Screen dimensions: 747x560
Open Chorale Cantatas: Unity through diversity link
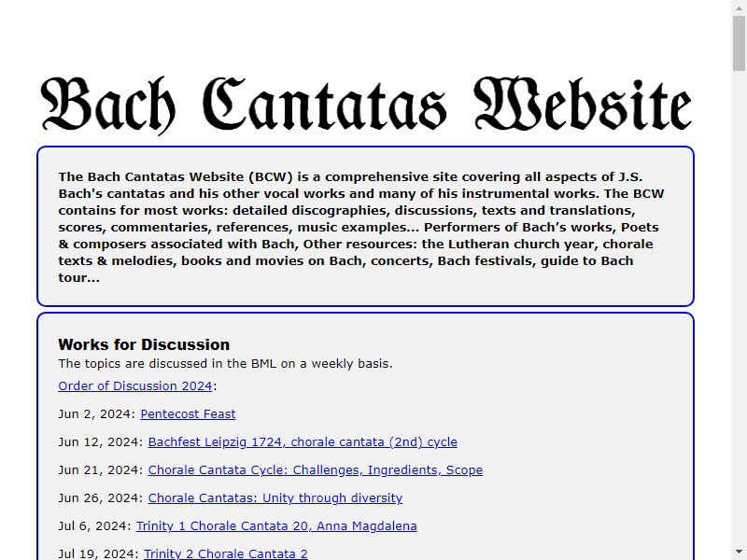click(275, 498)
